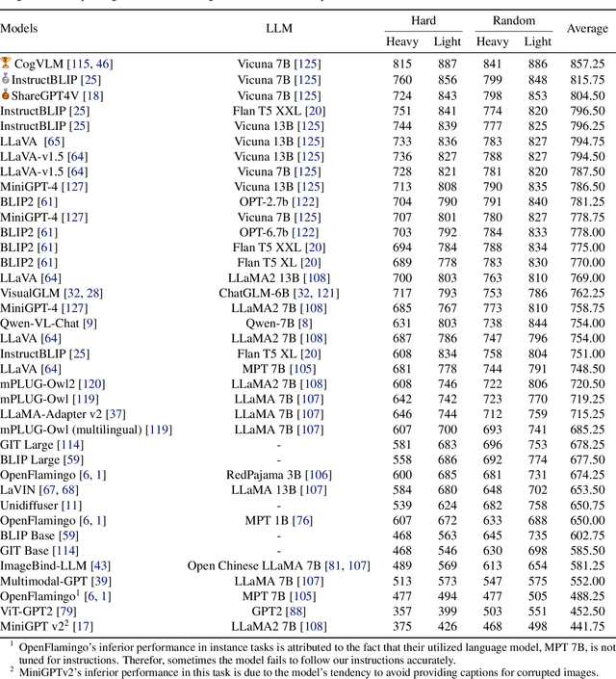Open citation 88 next to GPT2
The image size is (616, 679).
(x=295, y=612)
